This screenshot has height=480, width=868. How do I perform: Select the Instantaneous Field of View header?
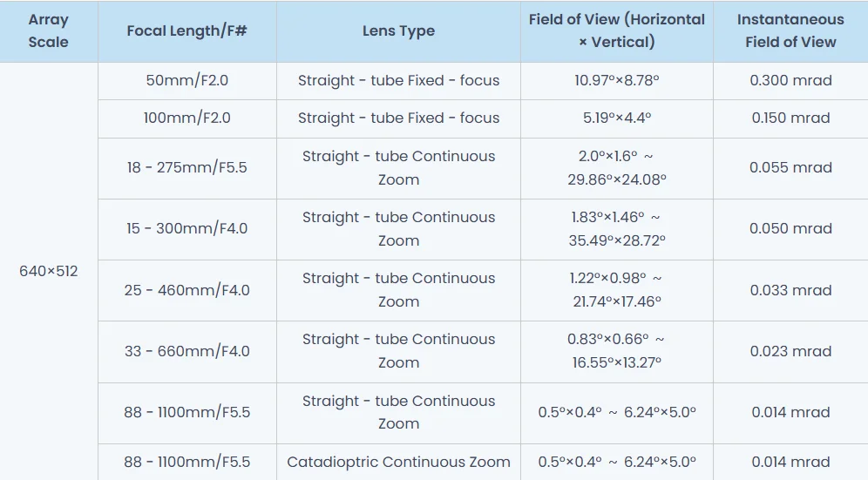[790, 31]
